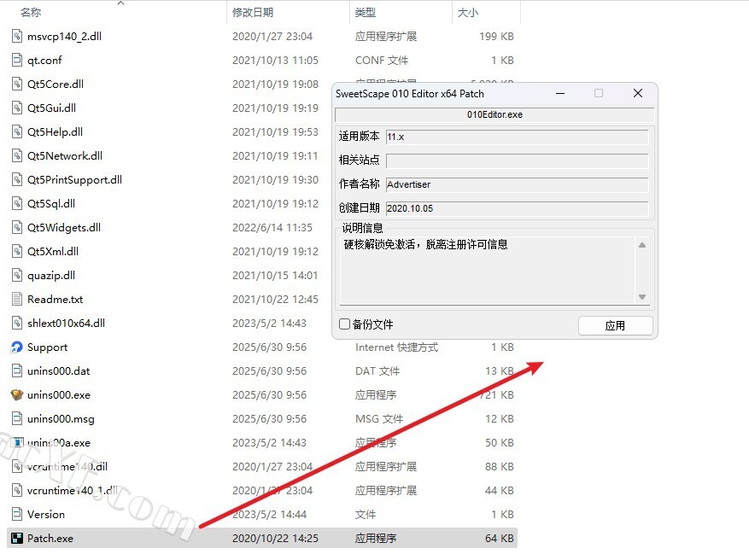Select the file name Qt5Sql.dll
The image size is (749, 560).
pos(51,204)
